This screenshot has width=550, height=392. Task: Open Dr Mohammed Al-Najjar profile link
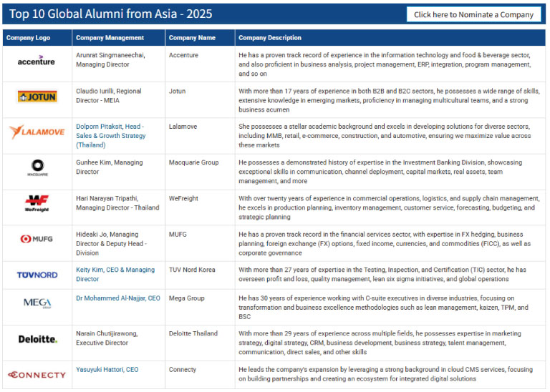click(x=118, y=298)
